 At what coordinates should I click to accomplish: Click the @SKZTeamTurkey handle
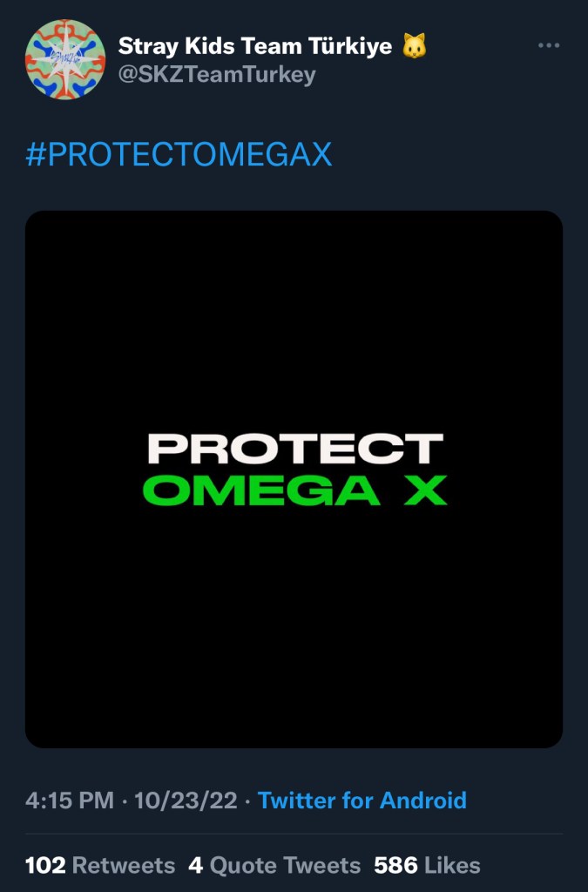coord(217,75)
